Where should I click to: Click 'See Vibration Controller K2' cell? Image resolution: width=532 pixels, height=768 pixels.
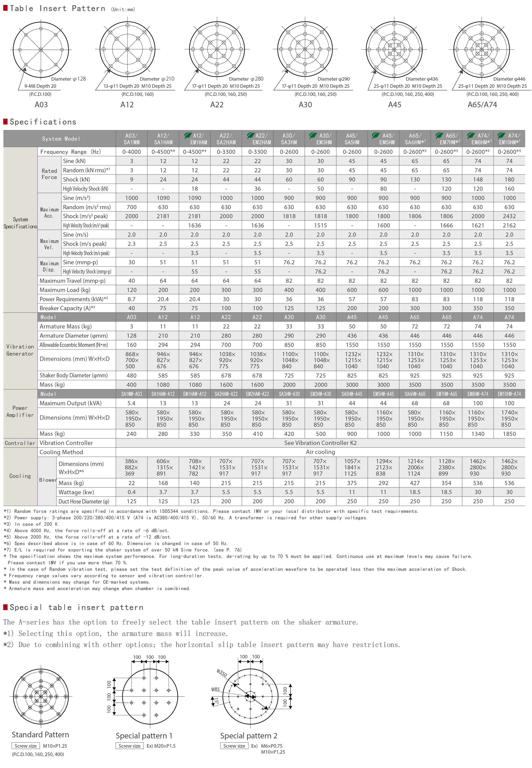click(320, 443)
